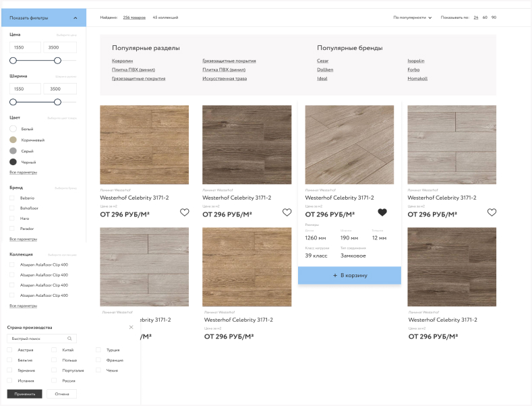Screen dimensions: 532x406
Task: Open the Forbo brand link
Action: tap(413, 69)
